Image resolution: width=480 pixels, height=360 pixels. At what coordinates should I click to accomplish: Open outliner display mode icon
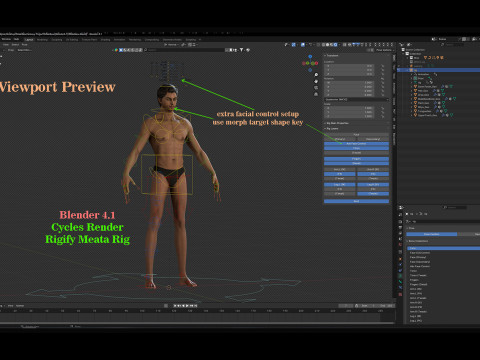[x=409, y=44]
